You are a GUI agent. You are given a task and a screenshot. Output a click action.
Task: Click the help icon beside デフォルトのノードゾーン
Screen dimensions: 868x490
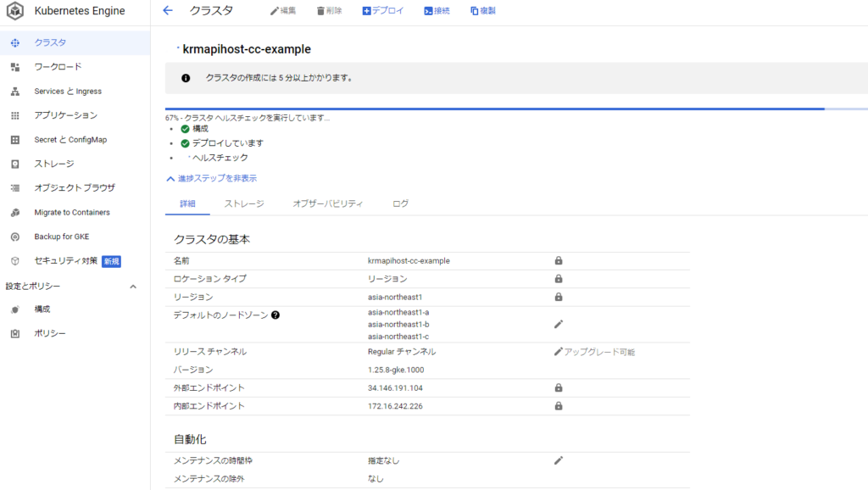point(275,315)
